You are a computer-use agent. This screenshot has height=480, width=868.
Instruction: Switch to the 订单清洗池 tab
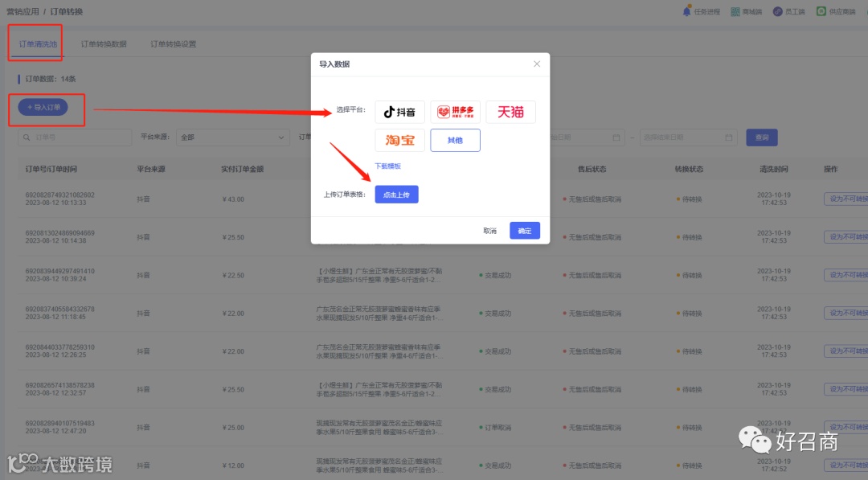click(38, 43)
